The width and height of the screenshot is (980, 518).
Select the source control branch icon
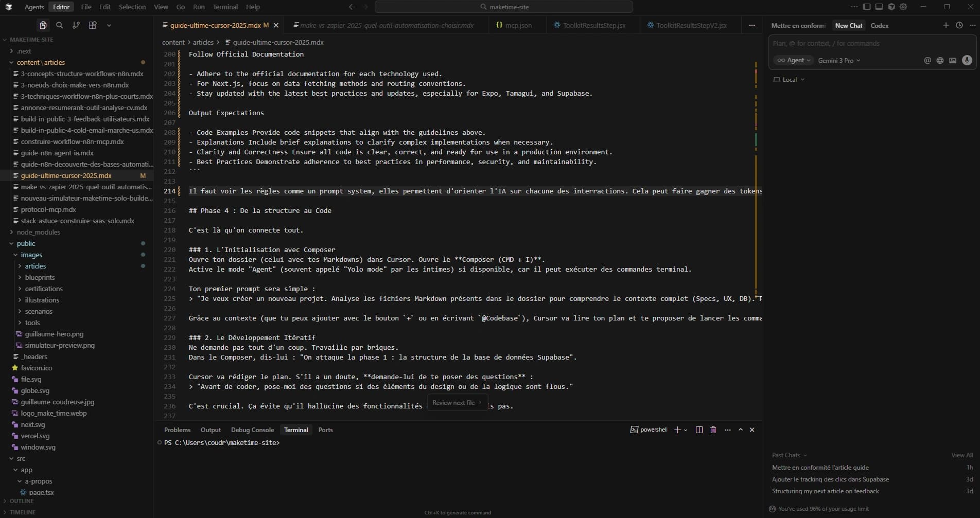(76, 25)
